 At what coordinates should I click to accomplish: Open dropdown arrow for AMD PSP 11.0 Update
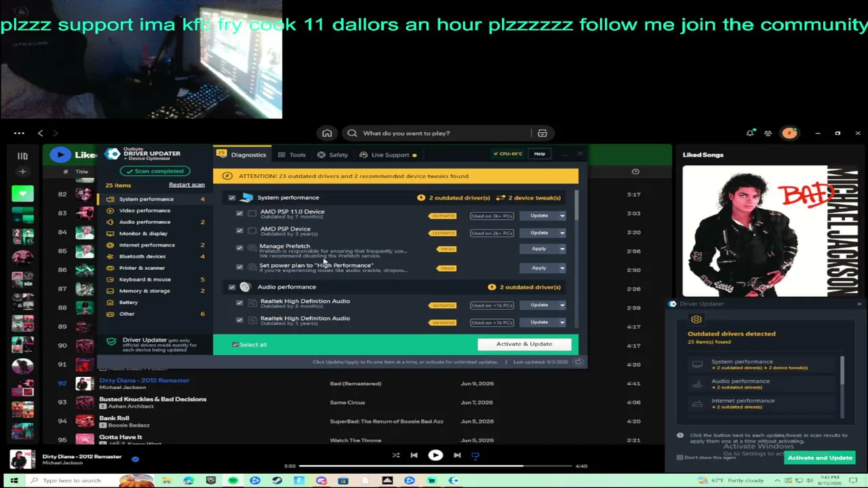point(562,216)
